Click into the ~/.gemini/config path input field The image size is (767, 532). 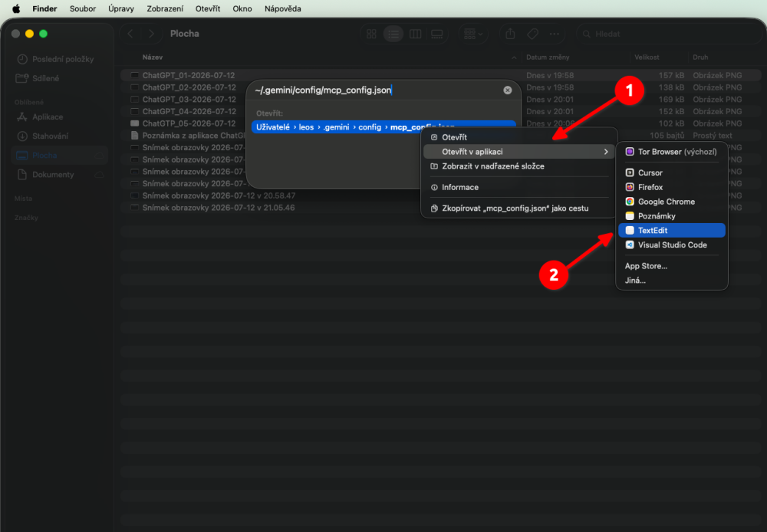pyautogui.click(x=376, y=90)
